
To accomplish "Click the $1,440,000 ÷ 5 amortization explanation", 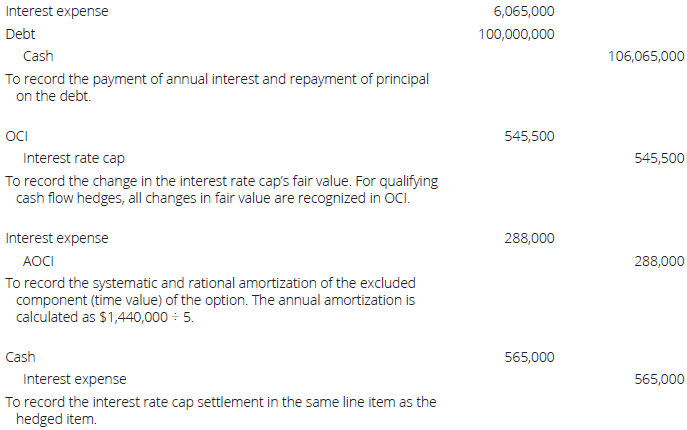I will pos(210,300).
